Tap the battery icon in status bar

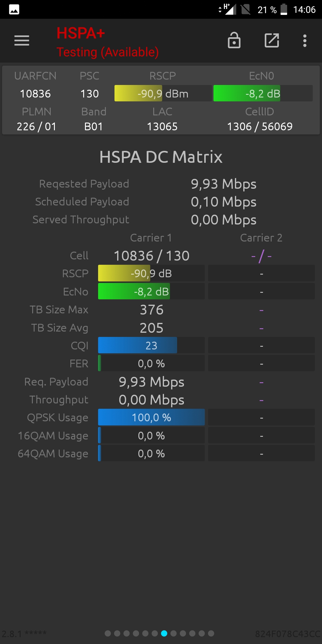tap(284, 9)
